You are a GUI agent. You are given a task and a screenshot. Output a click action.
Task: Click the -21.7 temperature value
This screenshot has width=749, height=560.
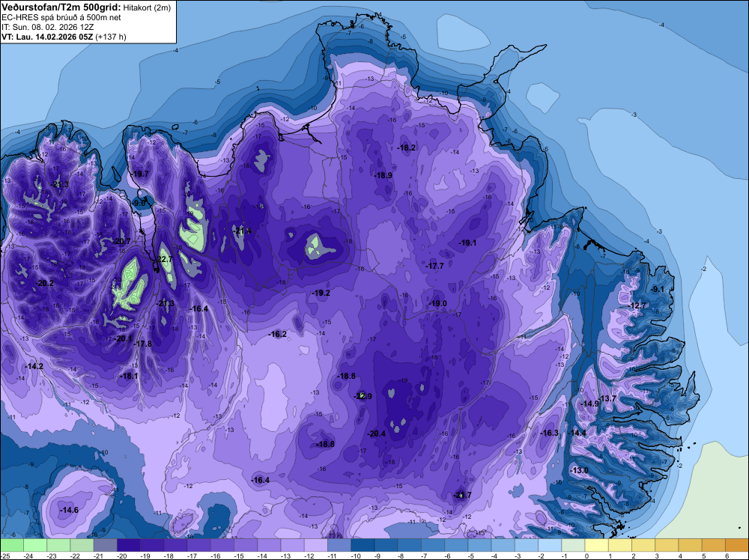462,495
